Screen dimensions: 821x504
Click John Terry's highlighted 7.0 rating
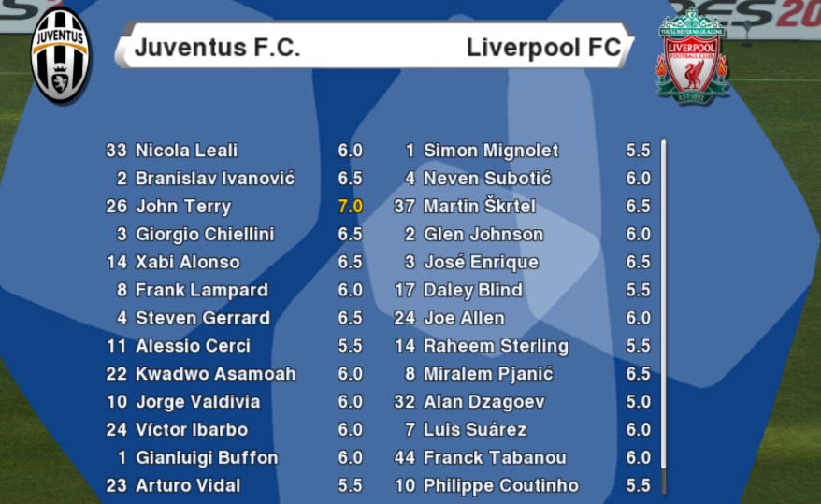(351, 207)
